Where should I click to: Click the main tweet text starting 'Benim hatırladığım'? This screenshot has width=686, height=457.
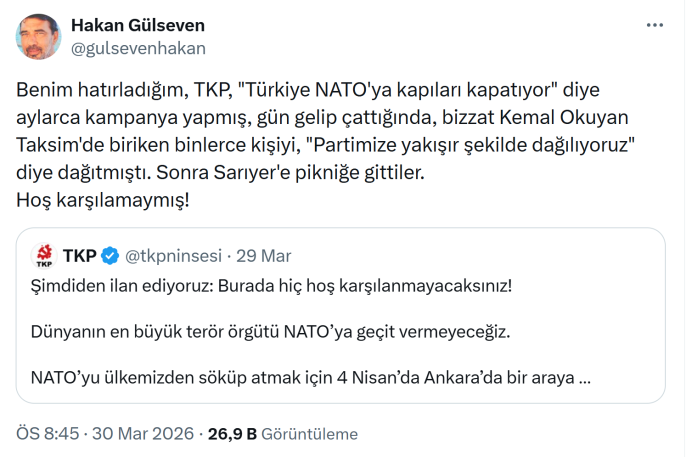coord(326,145)
